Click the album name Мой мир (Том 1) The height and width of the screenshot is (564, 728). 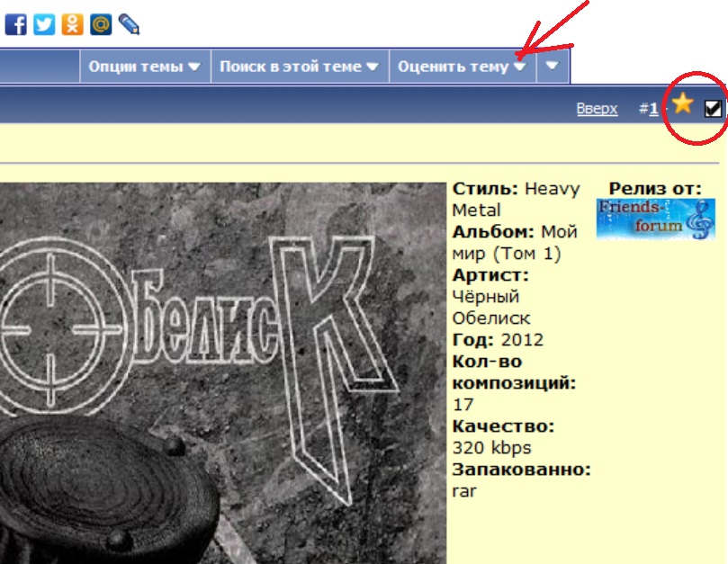pos(515,242)
